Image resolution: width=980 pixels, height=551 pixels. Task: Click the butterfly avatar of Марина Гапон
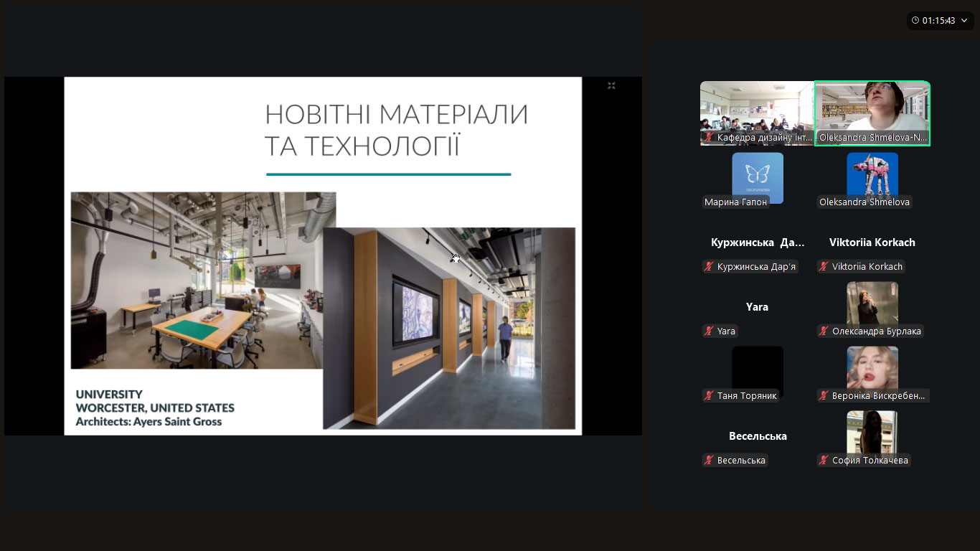click(757, 176)
